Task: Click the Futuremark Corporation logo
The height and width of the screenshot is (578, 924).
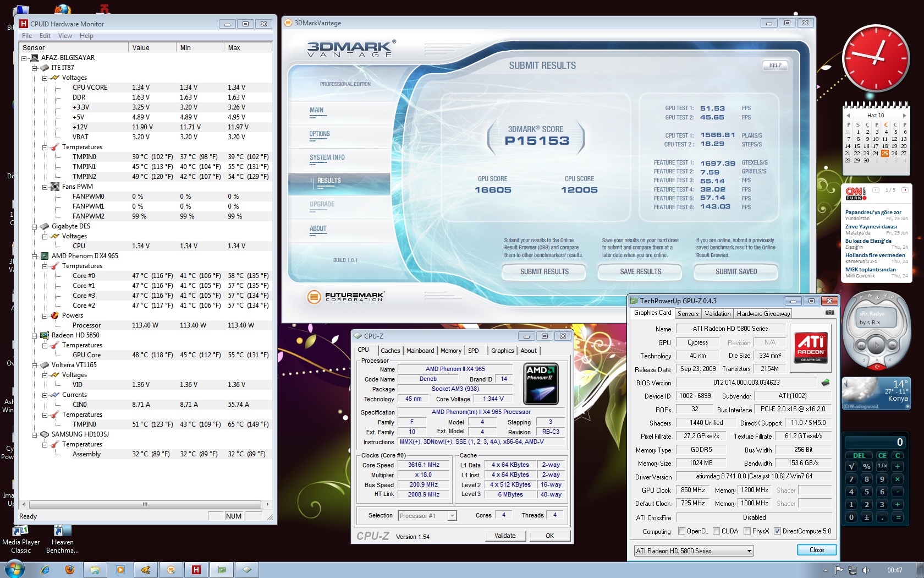Action: click(x=345, y=297)
